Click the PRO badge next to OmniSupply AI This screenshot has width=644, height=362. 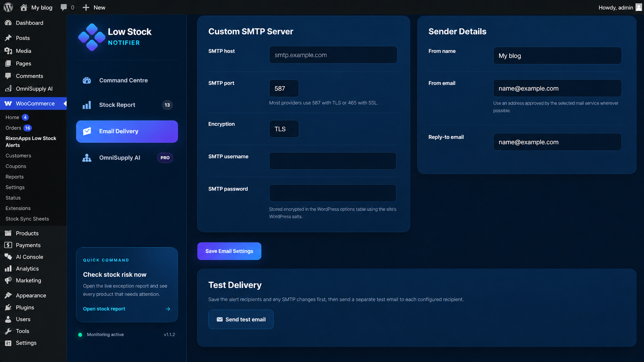pos(165,158)
